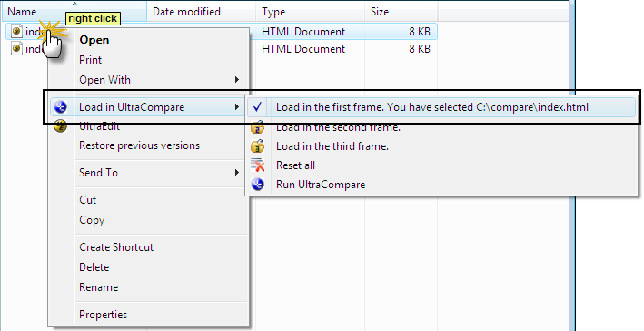Click the first index file's HTML icon
The image size is (644, 331).
coord(16,31)
